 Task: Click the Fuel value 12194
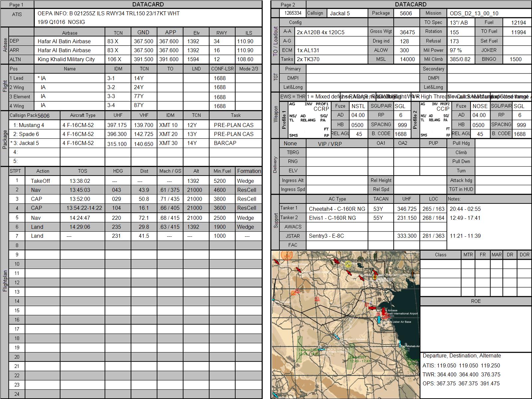tap(519, 23)
